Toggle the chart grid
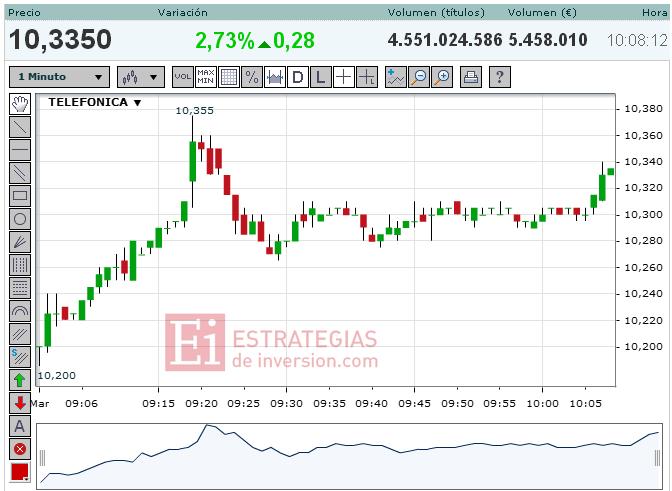This screenshot has width=672, height=491. (x=229, y=77)
